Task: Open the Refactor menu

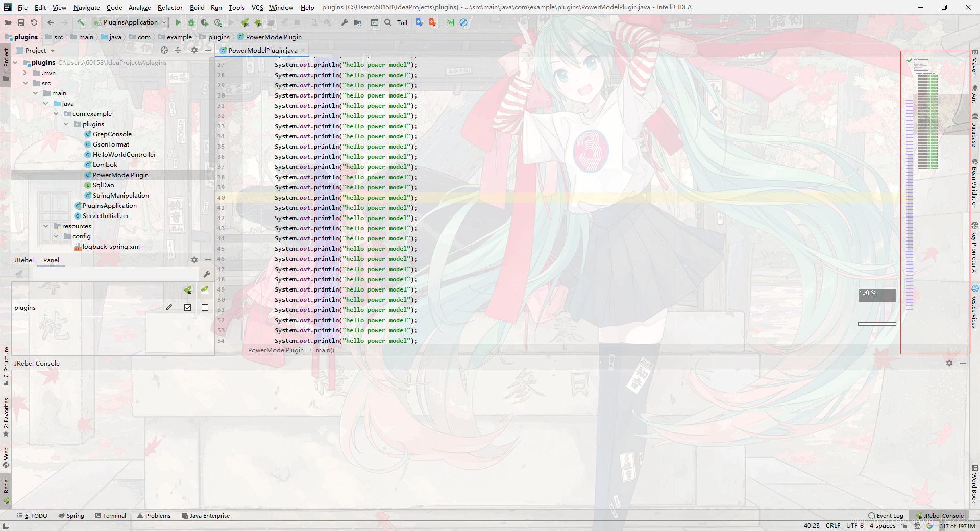Action: tap(170, 7)
